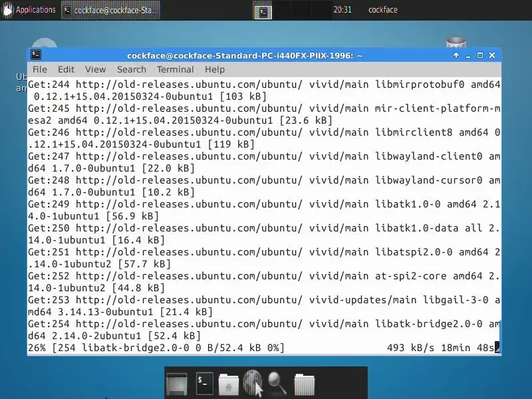Click the roll-up window arrow button
This screenshot has width=532, height=399.
pos(456,55)
